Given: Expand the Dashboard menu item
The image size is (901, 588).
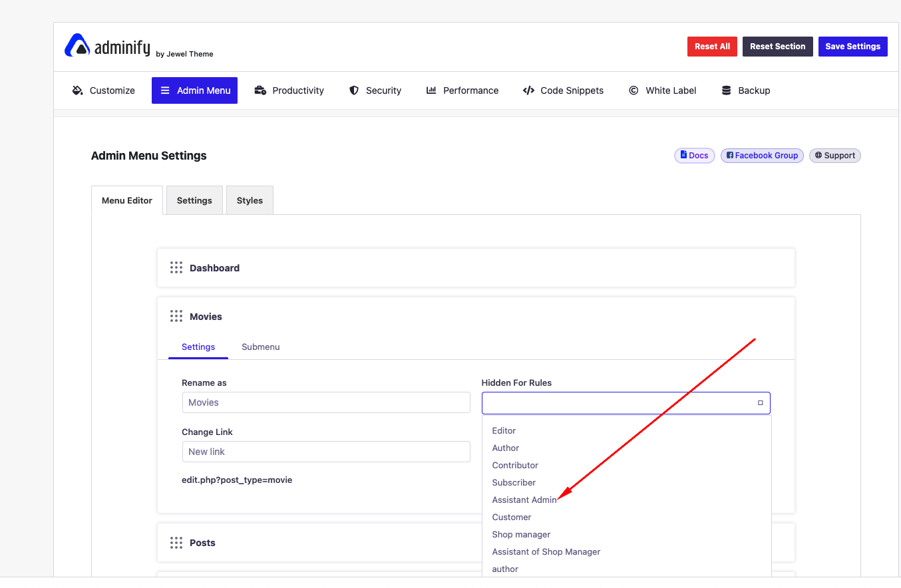Looking at the screenshot, I should point(476,268).
